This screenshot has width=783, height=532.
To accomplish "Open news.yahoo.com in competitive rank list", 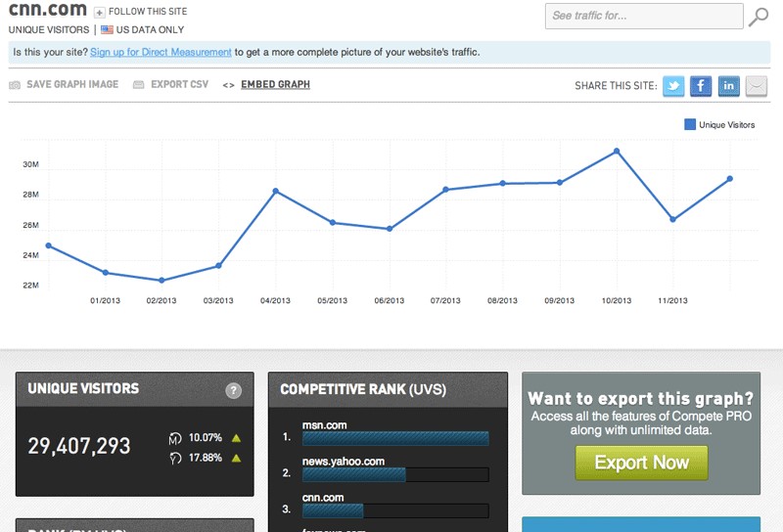I will (343, 461).
